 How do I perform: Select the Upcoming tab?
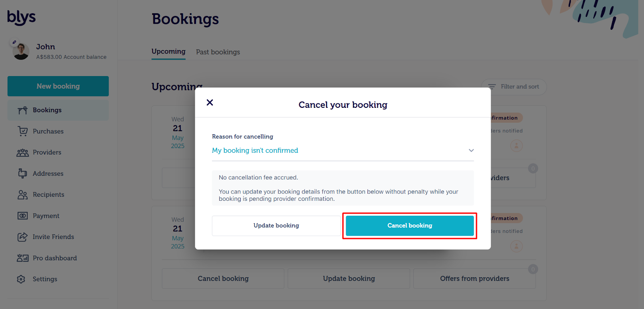tap(168, 51)
